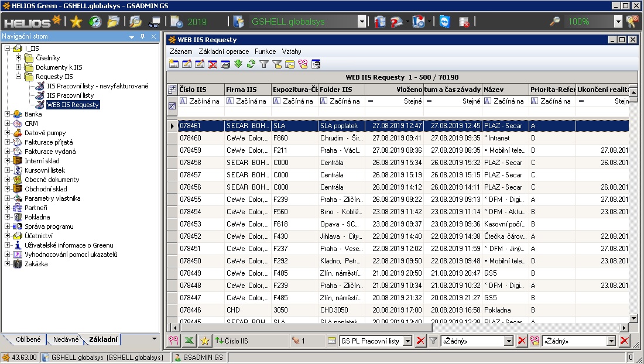644x364 pixels.
Task: Toggle the filter row checkbox icon
Action: tap(172, 106)
